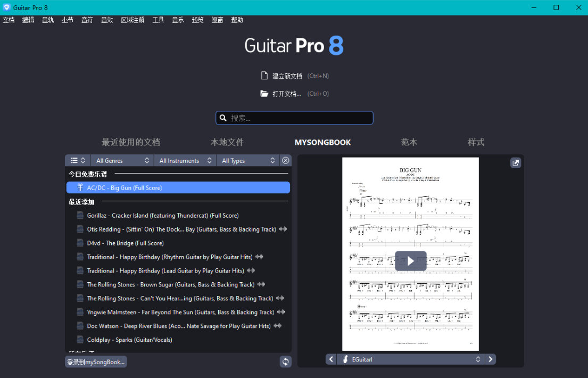This screenshot has width=588, height=378.
Task: Clear filters with the X icon
Action: click(285, 161)
